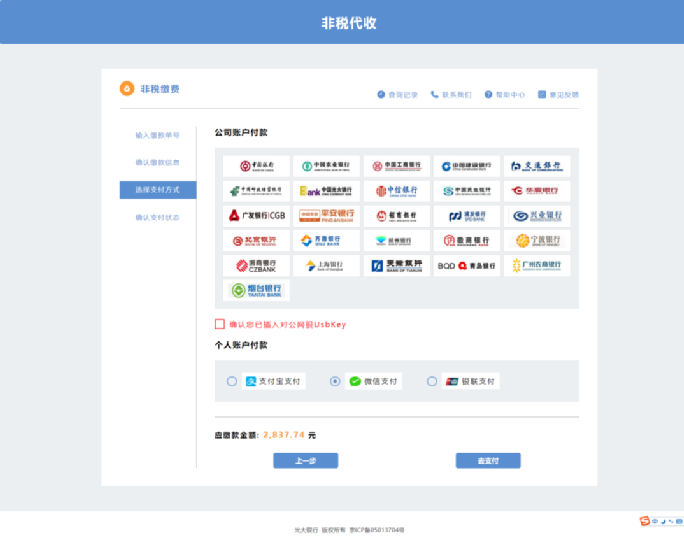Choose Bank of Shanghai 上海银行
This screenshot has width=684, height=545.
coord(326,265)
